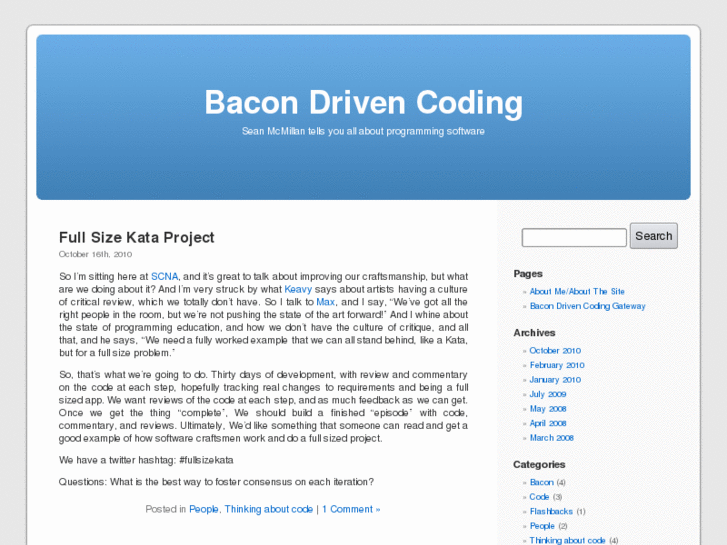Open the Bacon Driven Coding site title

[364, 103]
